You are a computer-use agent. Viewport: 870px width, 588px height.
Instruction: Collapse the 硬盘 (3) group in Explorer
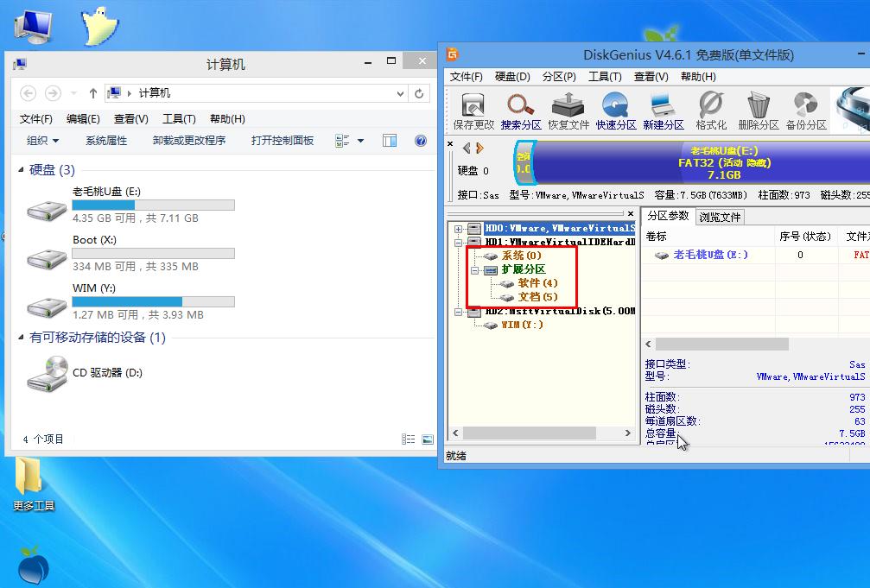point(22,171)
